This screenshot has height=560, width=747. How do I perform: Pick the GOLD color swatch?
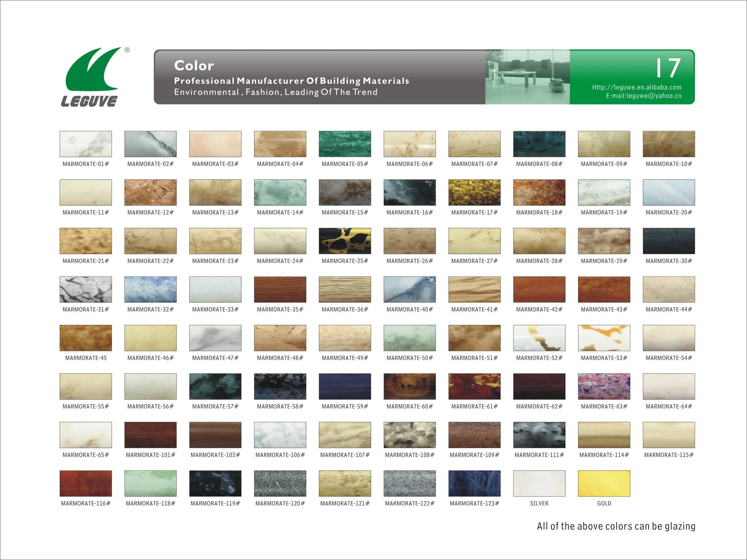click(x=604, y=483)
